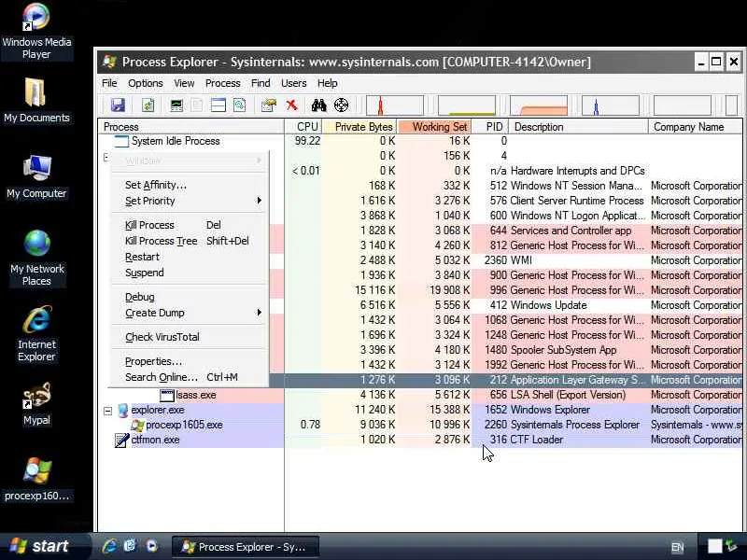Click the binoculars Find Handle icon
Viewport: 747px width, 560px height.
click(x=318, y=105)
